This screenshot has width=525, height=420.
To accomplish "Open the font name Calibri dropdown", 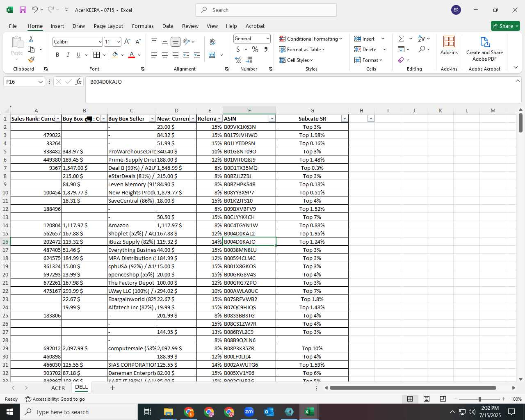I will coord(100,42).
